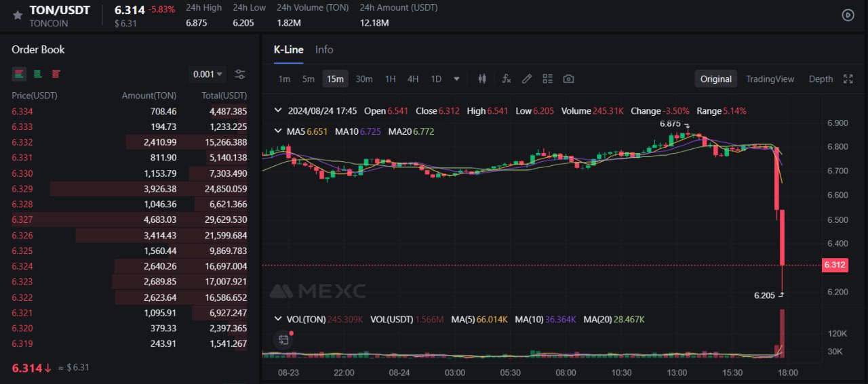This screenshot has height=384, width=868.
Task: Open the fx indicators menu
Action: click(506, 79)
